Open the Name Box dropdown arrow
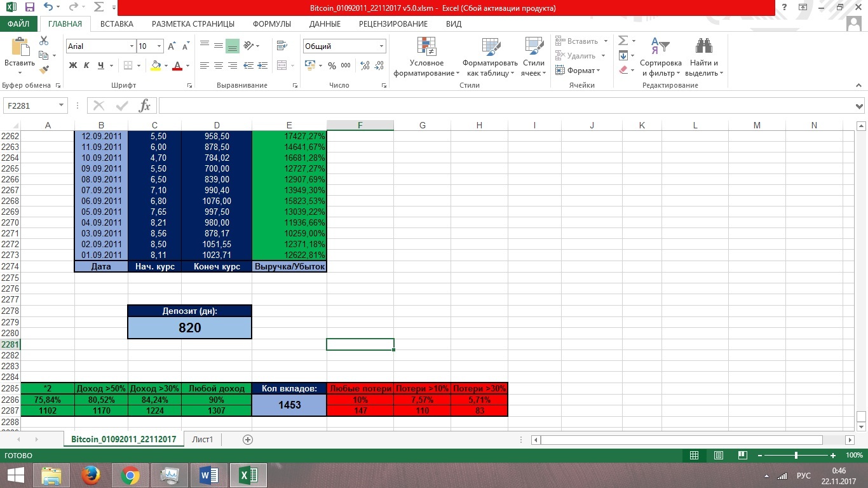 pos(62,105)
